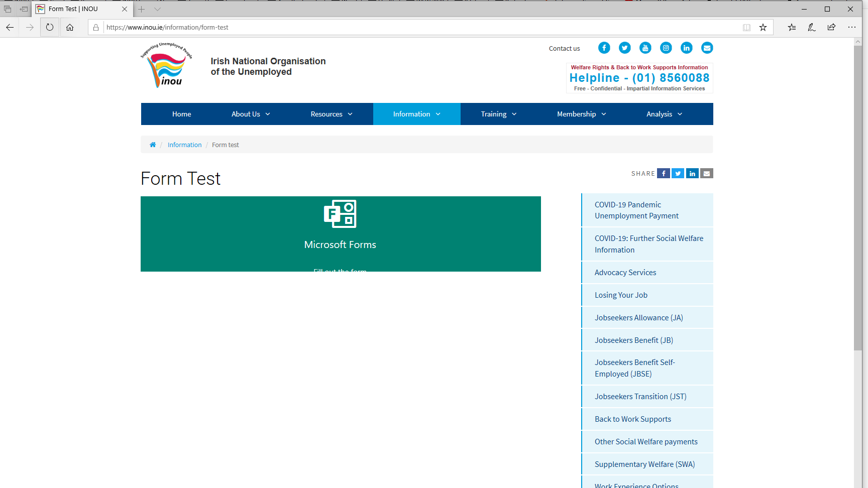Click the Helpline (01) 8560088 banner
The height and width of the screenshot is (488, 868).
click(639, 78)
